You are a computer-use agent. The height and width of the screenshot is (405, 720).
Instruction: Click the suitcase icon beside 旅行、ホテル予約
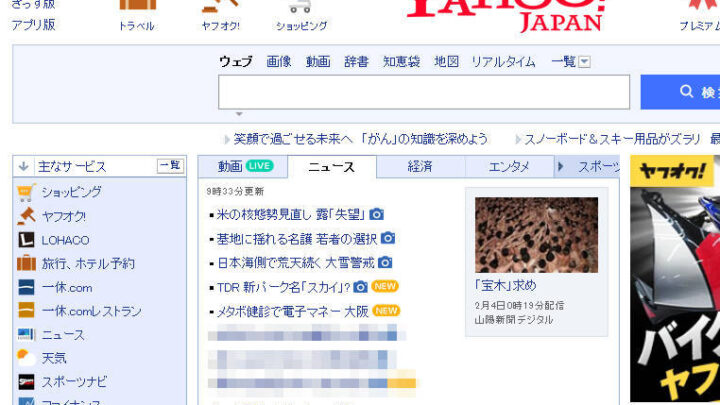[x=26, y=263]
